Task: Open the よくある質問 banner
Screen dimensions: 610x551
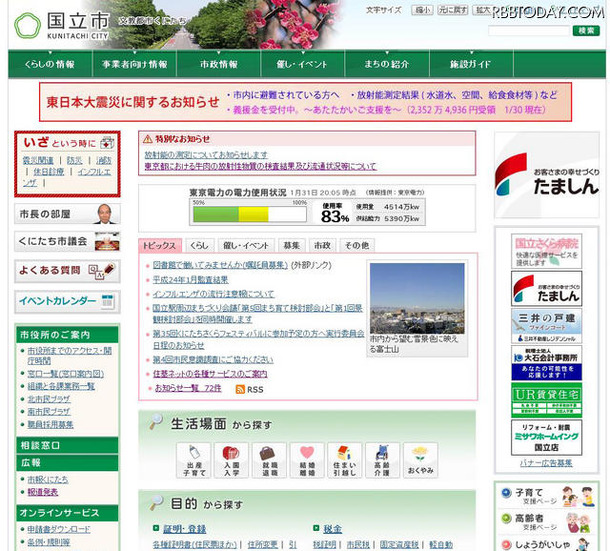Action: pyautogui.click(x=67, y=271)
